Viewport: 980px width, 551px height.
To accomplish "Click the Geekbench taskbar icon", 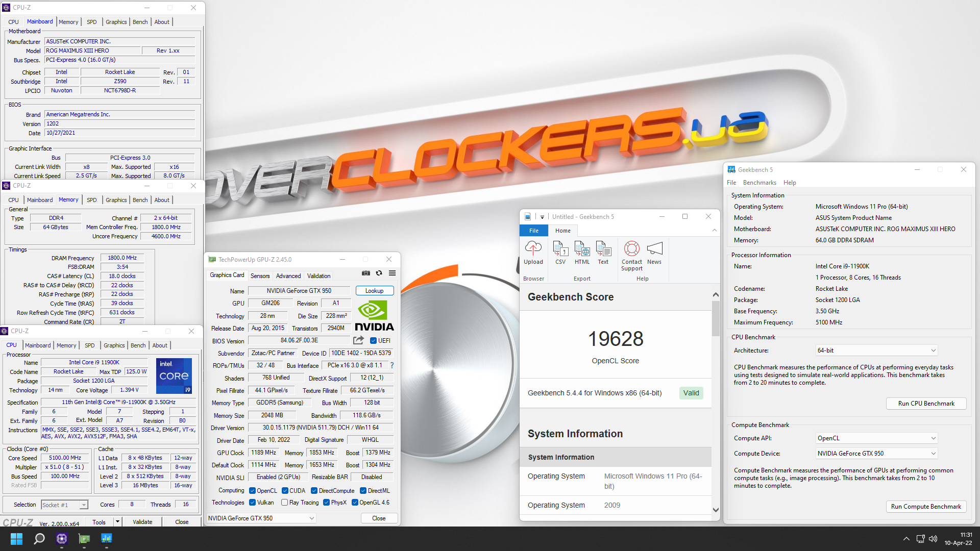I will pos(107,539).
